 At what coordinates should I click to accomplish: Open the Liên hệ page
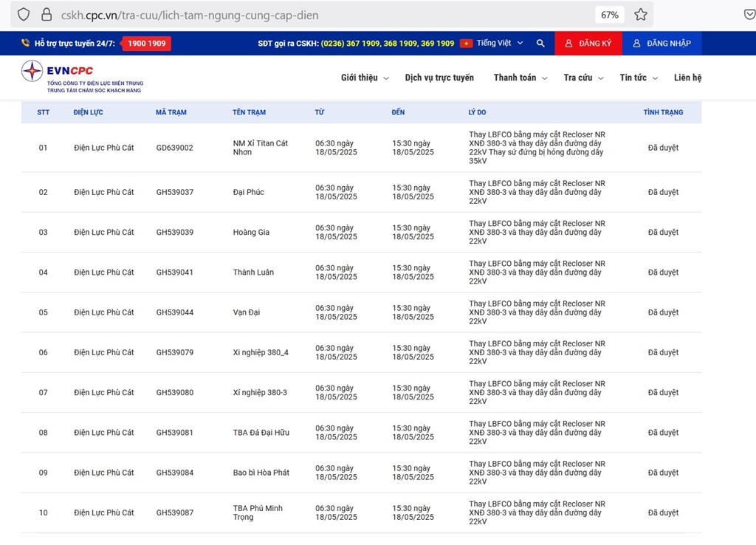click(687, 78)
